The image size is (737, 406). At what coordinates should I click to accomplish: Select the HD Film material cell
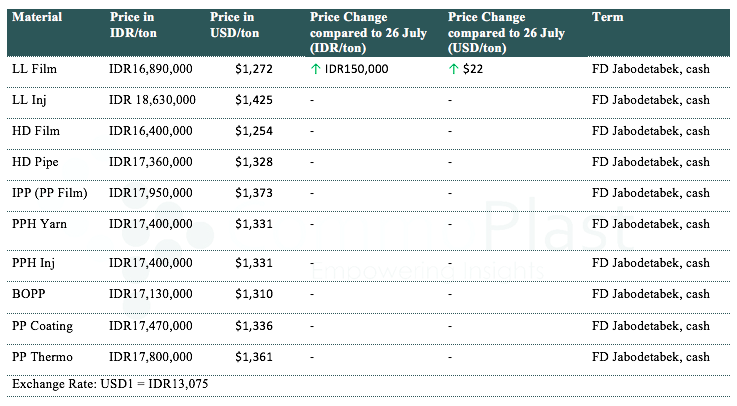(36, 131)
